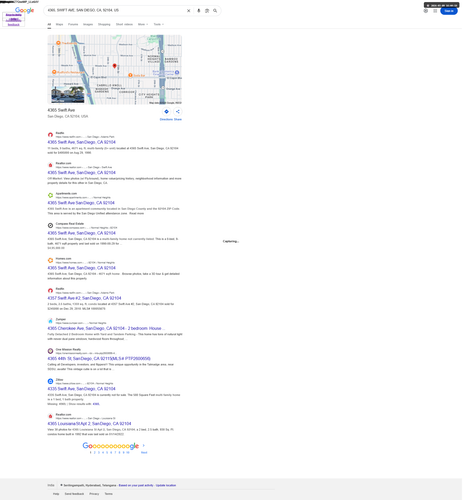Click the San Diego, CA 92104, USA address text
Image resolution: width=466 pixels, height=500 pixels.
click(68, 116)
